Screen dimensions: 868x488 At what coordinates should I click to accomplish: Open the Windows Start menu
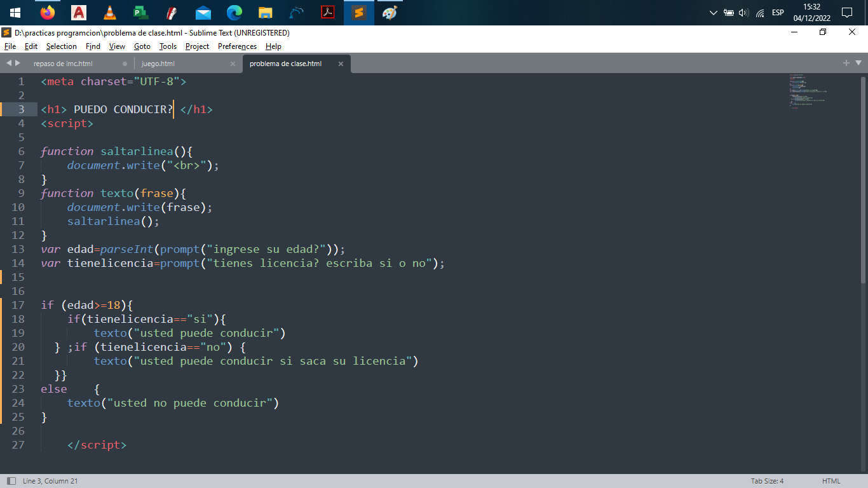click(15, 13)
